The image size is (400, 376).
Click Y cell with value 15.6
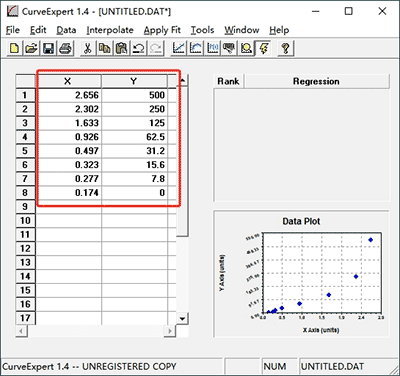click(134, 165)
